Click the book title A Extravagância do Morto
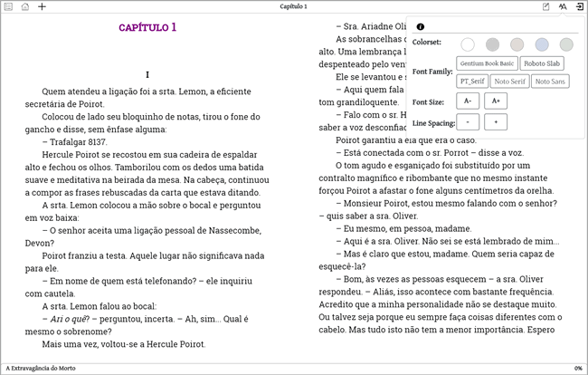Viewport: 588px width, 375px height. [x=41, y=369]
